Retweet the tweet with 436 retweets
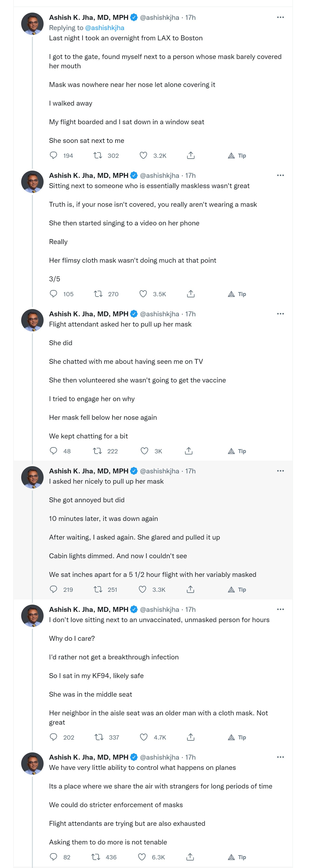Image resolution: width=322 pixels, height=868 pixels. click(96, 857)
